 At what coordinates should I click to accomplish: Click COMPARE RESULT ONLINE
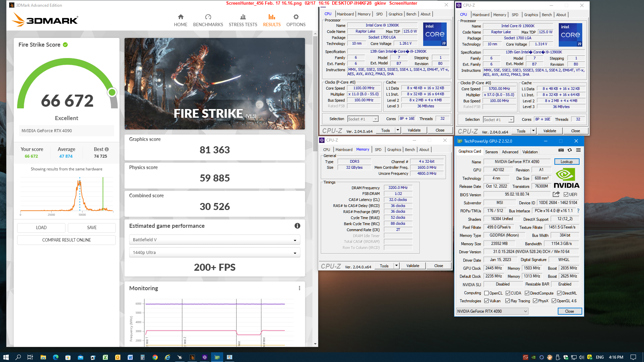click(x=66, y=240)
